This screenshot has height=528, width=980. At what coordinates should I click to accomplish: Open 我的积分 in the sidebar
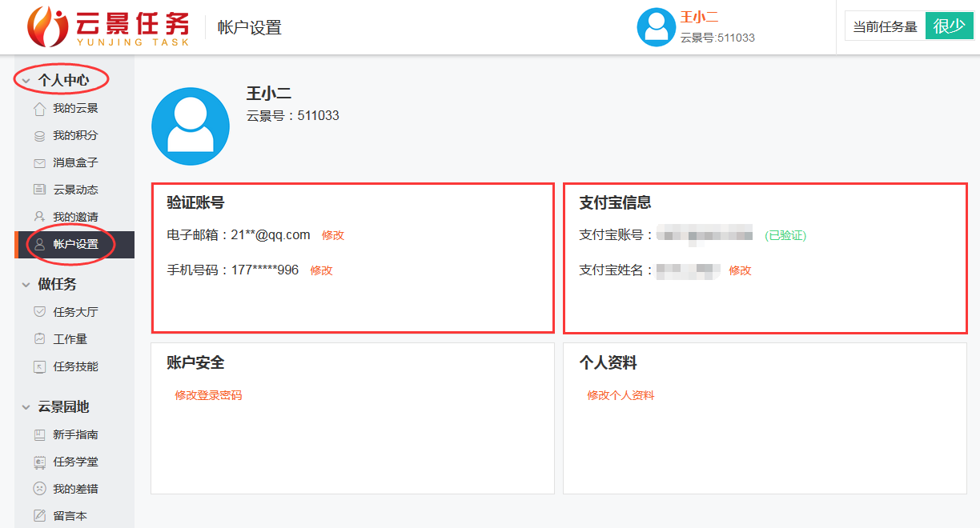tap(74, 136)
